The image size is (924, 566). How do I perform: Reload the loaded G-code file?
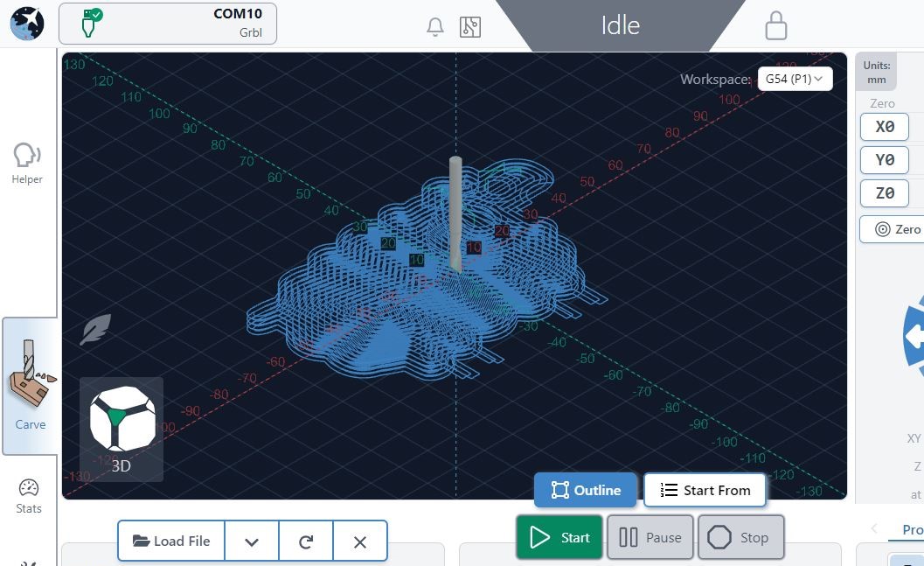[x=306, y=542]
